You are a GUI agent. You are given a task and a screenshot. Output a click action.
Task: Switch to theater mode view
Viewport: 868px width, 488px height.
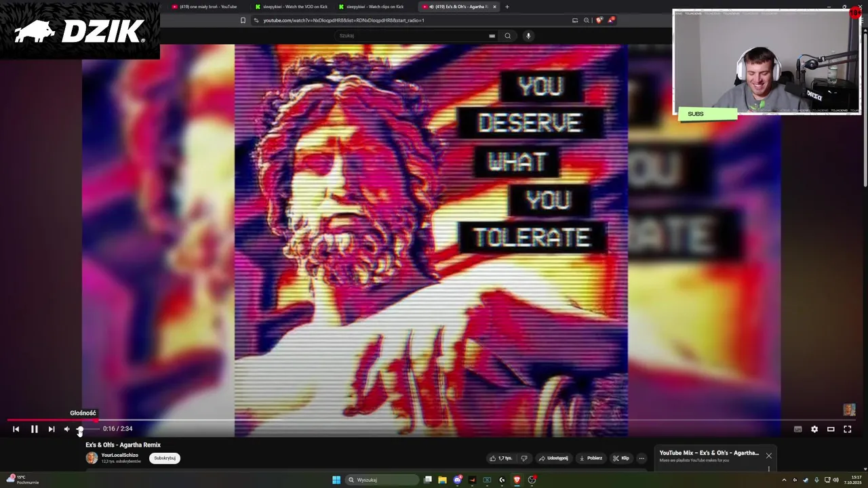pos(831,429)
